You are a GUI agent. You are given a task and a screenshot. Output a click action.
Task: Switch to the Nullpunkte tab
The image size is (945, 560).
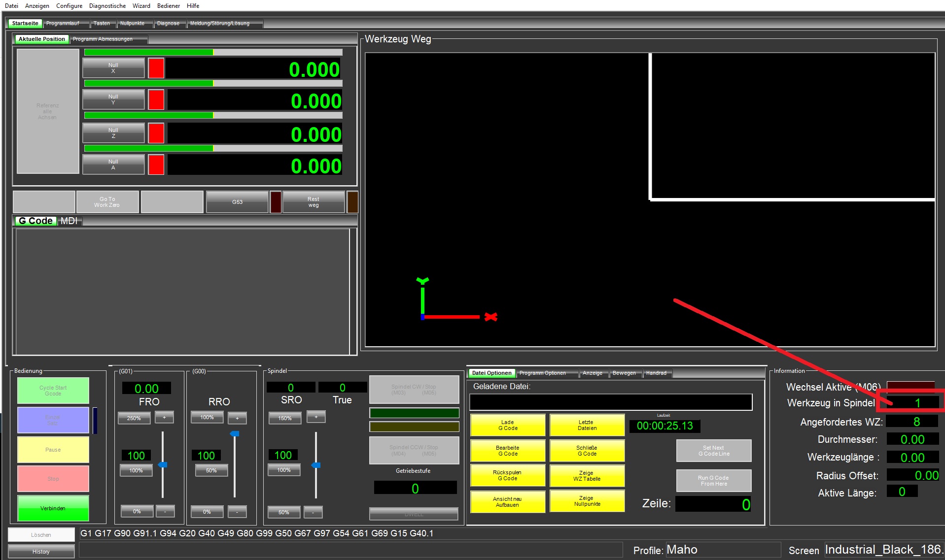pyautogui.click(x=132, y=23)
